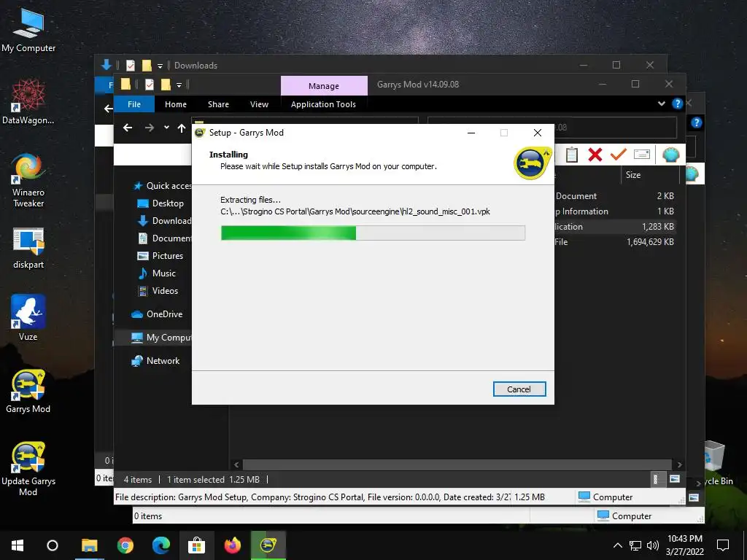Open Downloads in the navigation pane
The width and height of the screenshot is (747, 560).
click(x=164, y=221)
